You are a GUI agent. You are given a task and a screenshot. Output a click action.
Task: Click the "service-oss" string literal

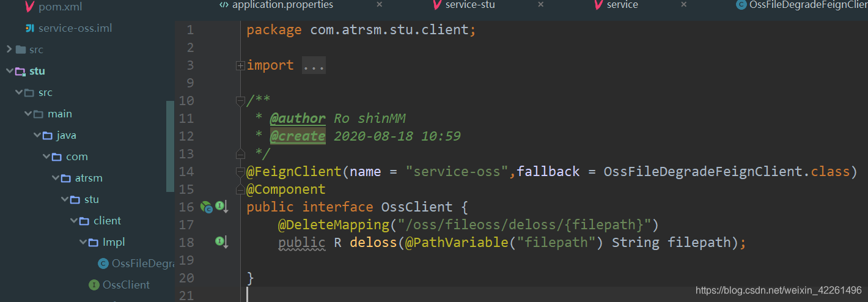(x=457, y=172)
